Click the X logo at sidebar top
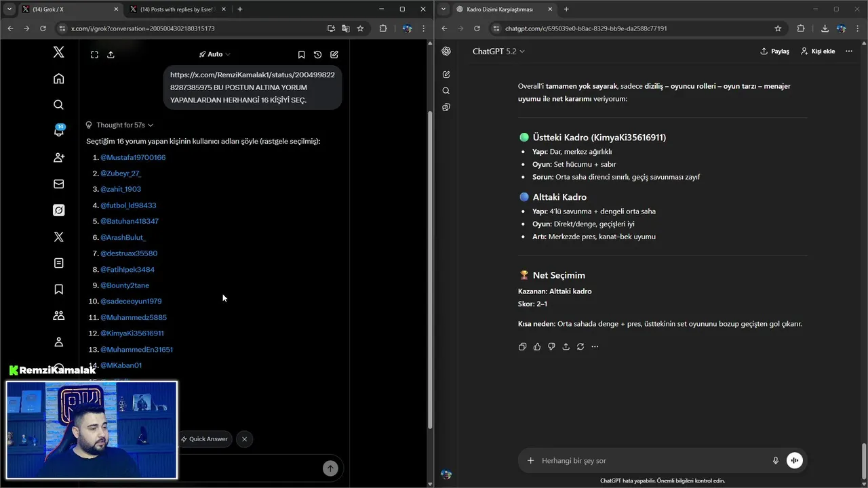Image resolution: width=868 pixels, height=488 pixels. [59, 52]
